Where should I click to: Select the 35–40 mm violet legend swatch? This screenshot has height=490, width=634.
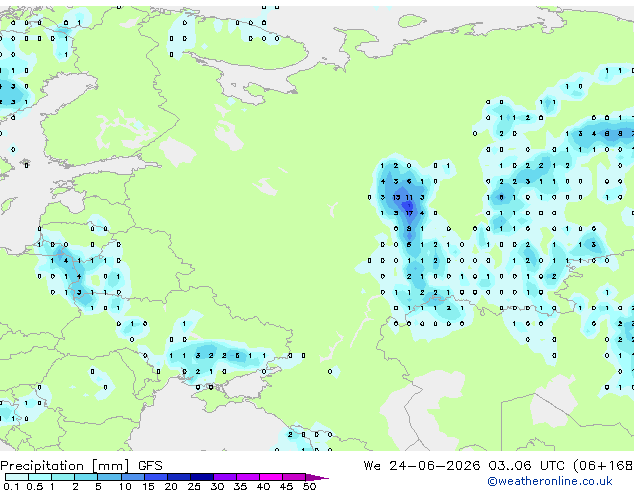(x=247, y=477)
